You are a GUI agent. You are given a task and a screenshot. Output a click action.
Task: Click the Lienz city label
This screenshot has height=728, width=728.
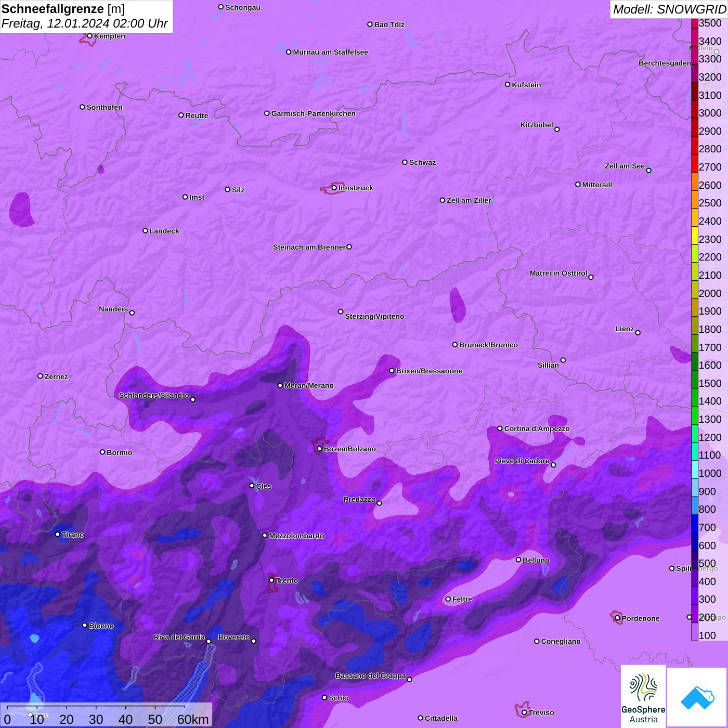[x=625, y=329]
